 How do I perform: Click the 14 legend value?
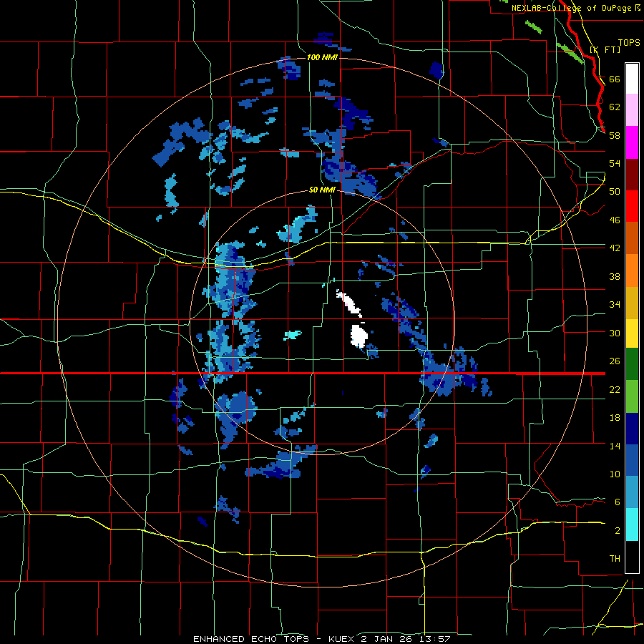click(x=615, y=446)
